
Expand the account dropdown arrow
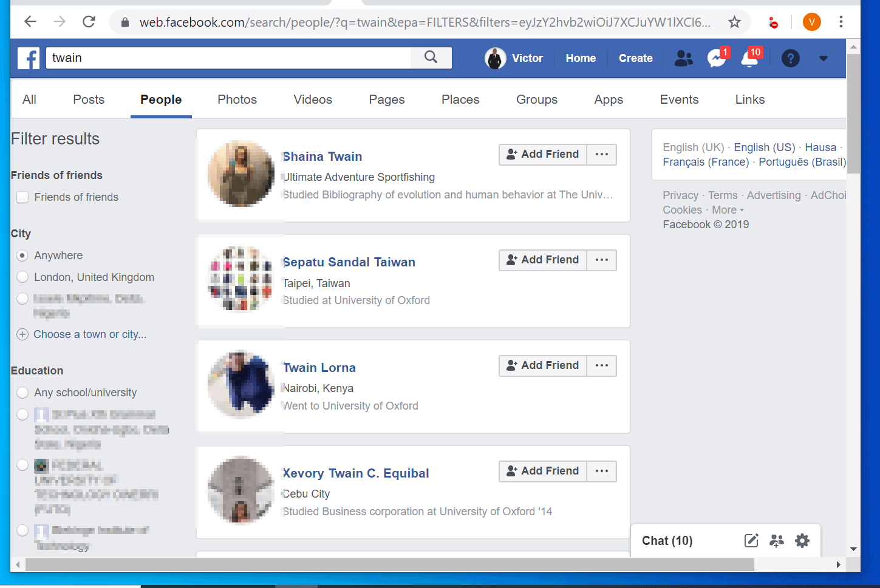coord(824,58)
